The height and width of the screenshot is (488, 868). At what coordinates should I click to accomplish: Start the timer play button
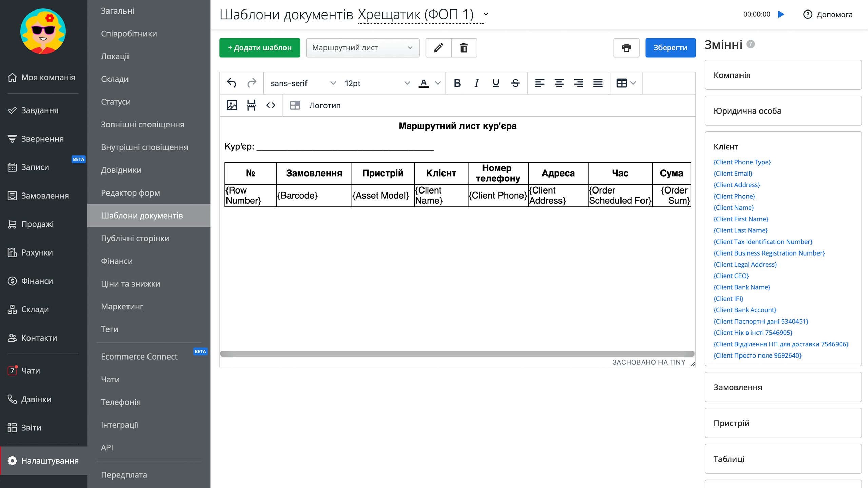click(781, 14)
